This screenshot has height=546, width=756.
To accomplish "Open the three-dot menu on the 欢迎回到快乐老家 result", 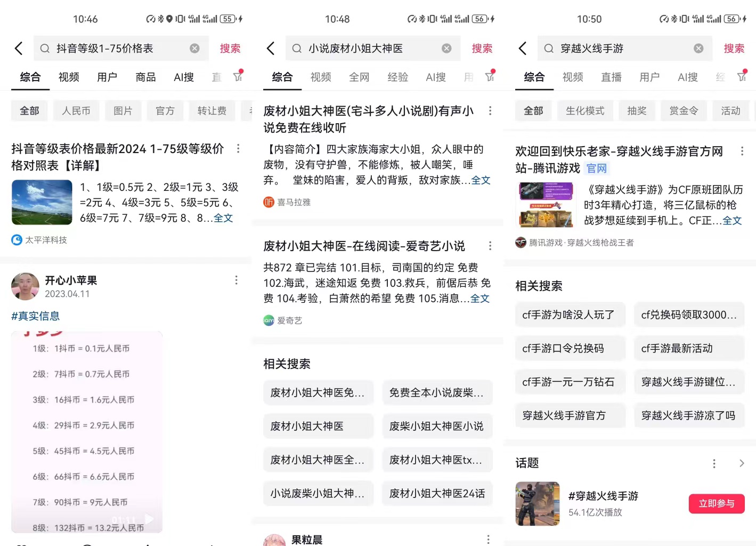I will 742,151.
